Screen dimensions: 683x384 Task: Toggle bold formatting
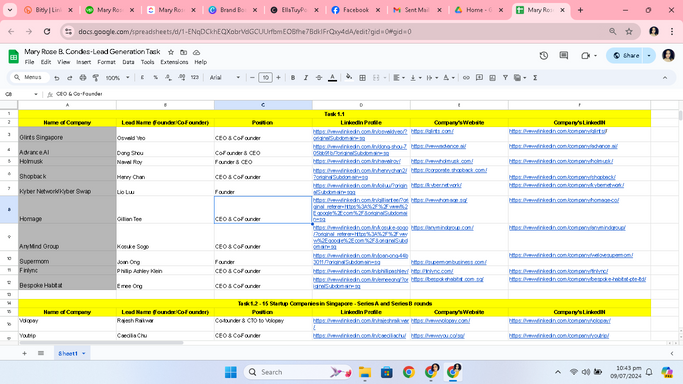point(293,77)
